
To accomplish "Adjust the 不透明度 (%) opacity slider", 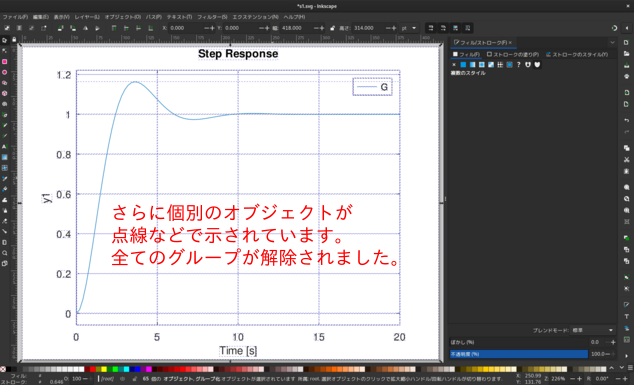I will 519,354.
